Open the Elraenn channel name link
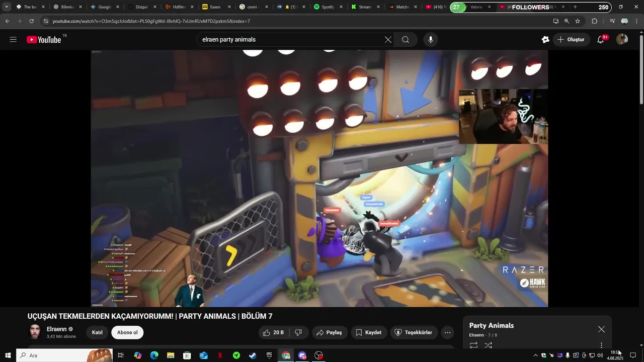Viewport: 644px width, 362px height. point(57,329)
